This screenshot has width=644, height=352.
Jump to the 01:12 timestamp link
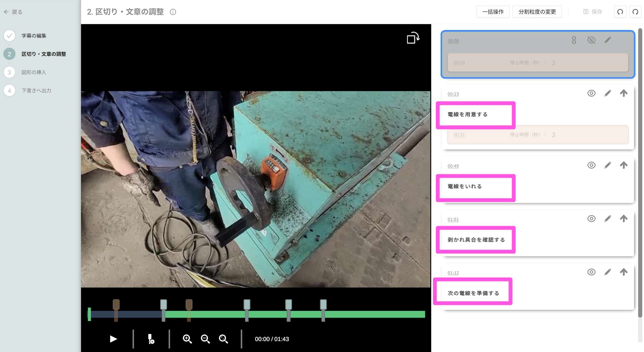click(x=453, y=273)
